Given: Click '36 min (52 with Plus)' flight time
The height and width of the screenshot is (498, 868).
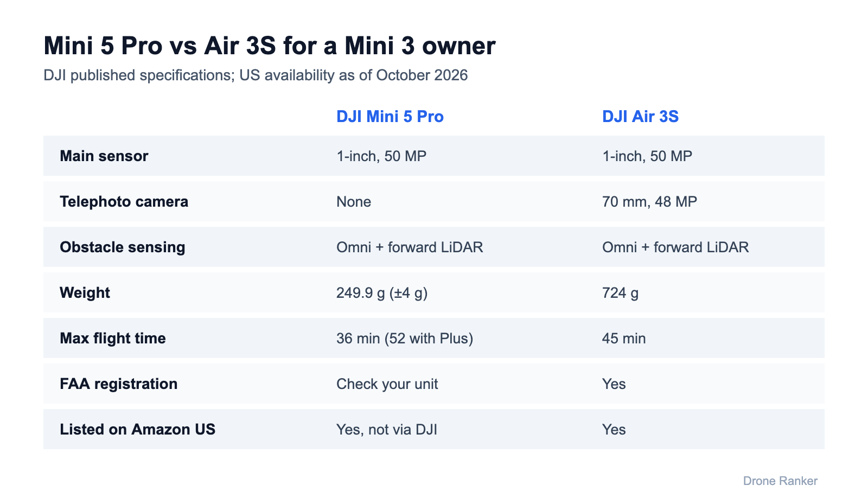Looking at the screenshot, I should 405,339.
